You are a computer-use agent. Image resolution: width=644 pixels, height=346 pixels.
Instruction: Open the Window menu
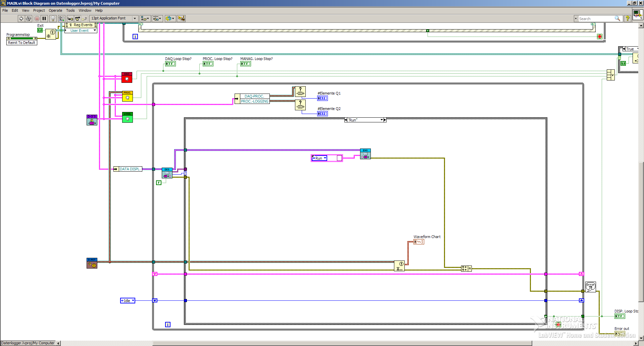(85, 10)
